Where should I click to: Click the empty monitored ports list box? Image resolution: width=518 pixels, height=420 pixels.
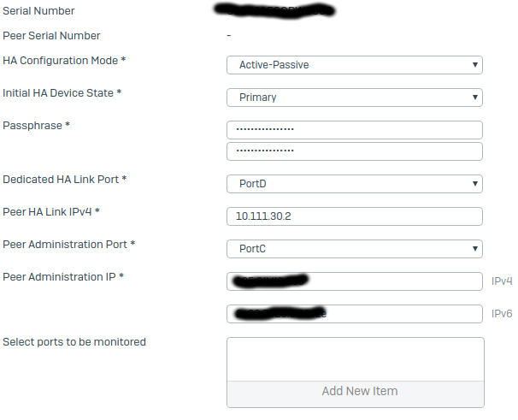[356, 359]
